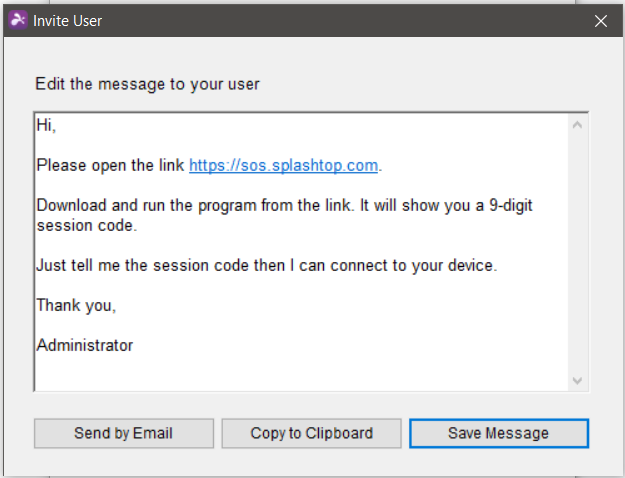Send the invitation by Email
The image size is (625, 478).
pos(124,433)
